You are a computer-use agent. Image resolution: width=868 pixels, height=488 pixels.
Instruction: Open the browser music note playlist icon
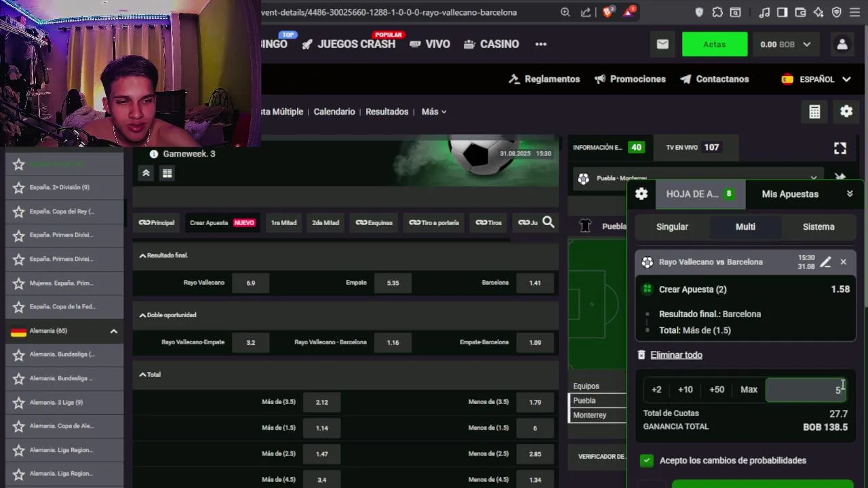click(764, 12)
